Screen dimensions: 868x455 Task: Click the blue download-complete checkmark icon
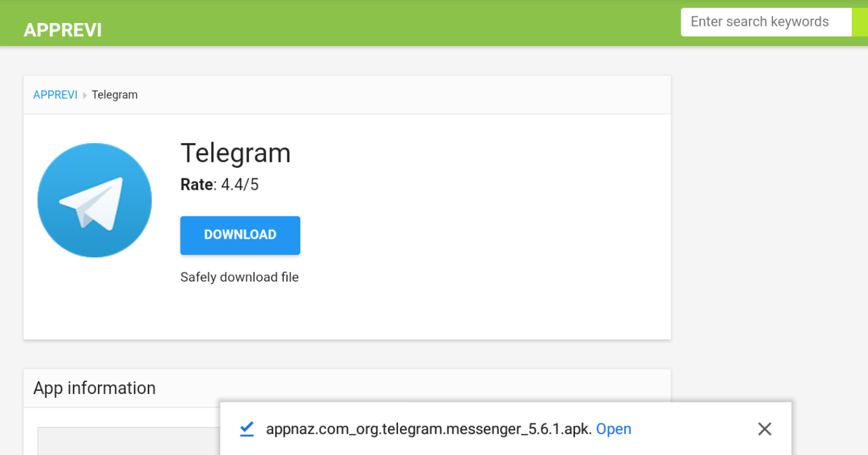tap(247, 429)
